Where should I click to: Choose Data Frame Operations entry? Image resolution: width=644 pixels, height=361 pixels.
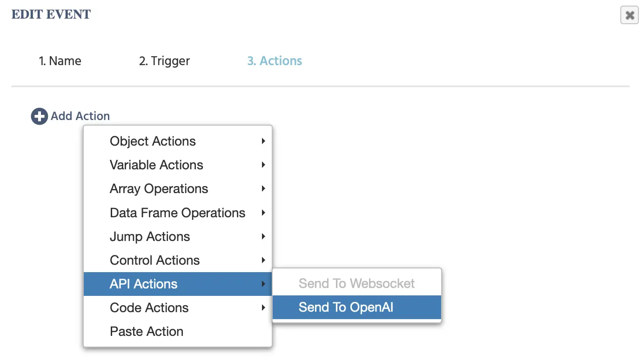click(x=177, y=213)
